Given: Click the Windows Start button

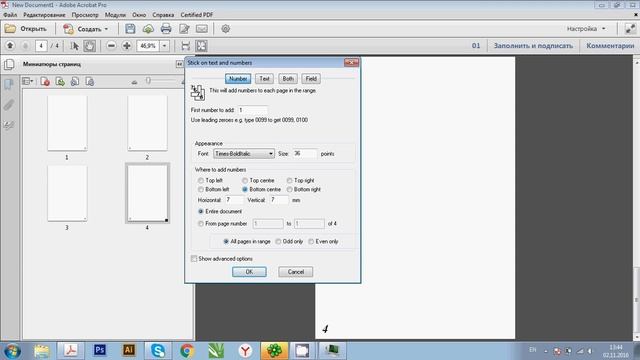Looking at the screenshot, I should (12, 351).
